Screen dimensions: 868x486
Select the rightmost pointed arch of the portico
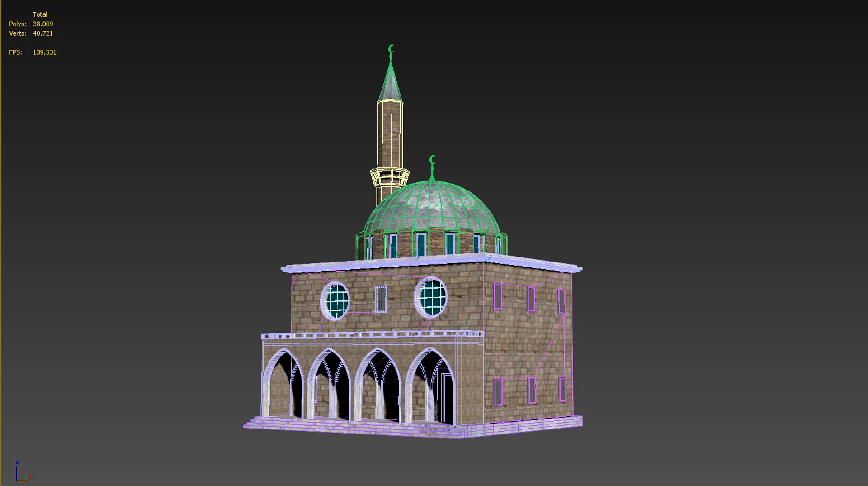point(431,386)
